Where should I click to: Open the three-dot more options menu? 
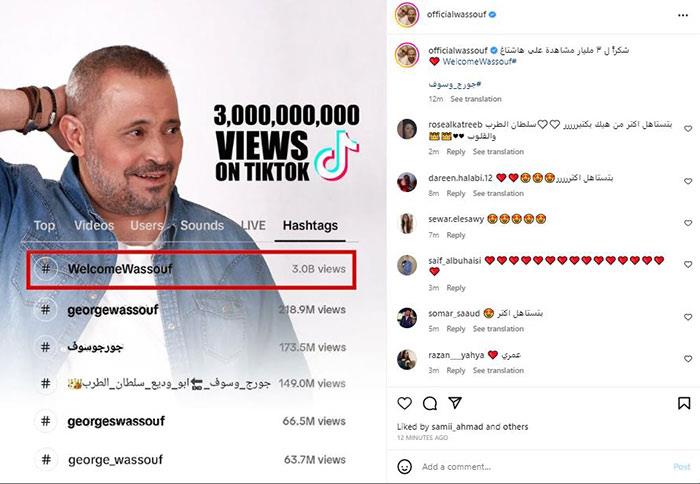click(x=683, y=15)
